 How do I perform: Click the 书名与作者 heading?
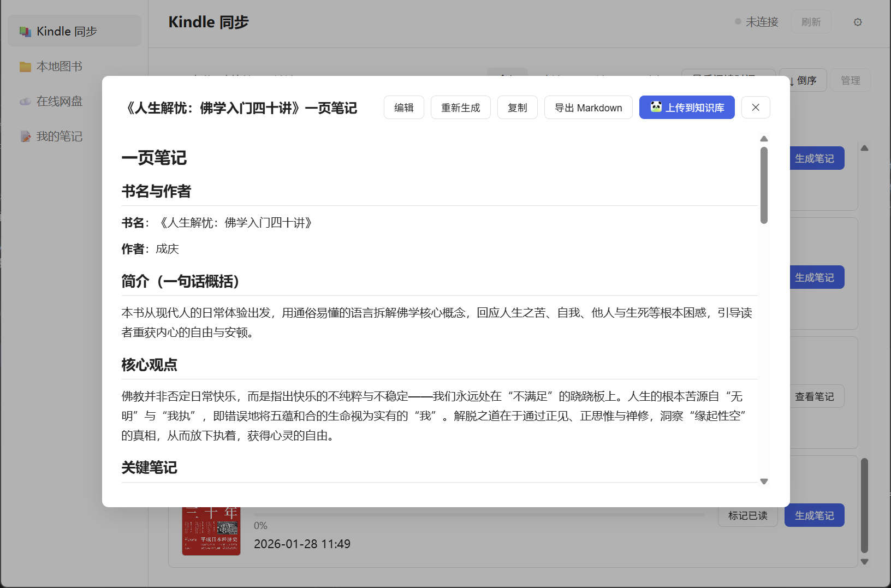pyautogui.click(x=156, y=191)
